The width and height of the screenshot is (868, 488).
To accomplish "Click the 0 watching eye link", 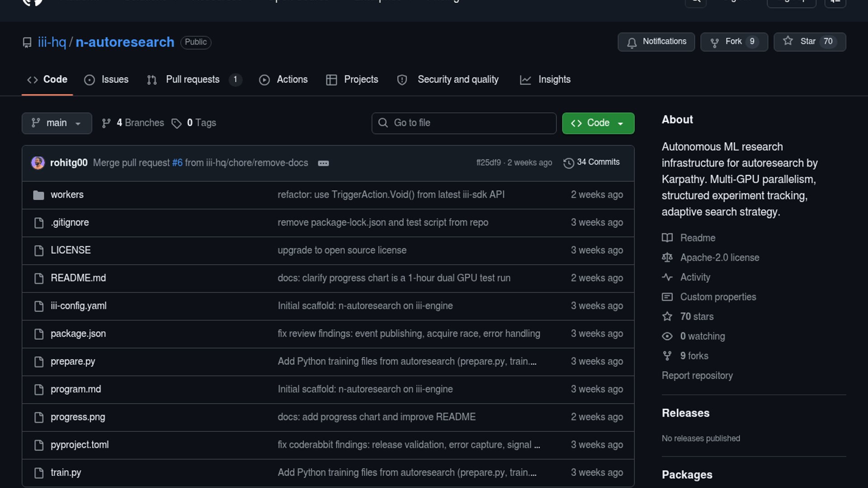I will click(702, 336).
